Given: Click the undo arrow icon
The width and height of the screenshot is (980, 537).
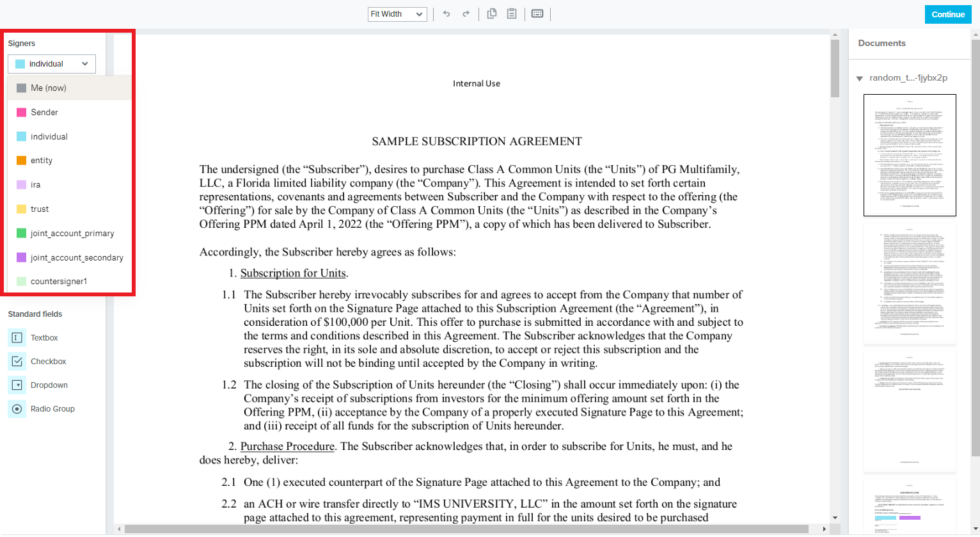Looking at the screenshot, I should point(447,14).
